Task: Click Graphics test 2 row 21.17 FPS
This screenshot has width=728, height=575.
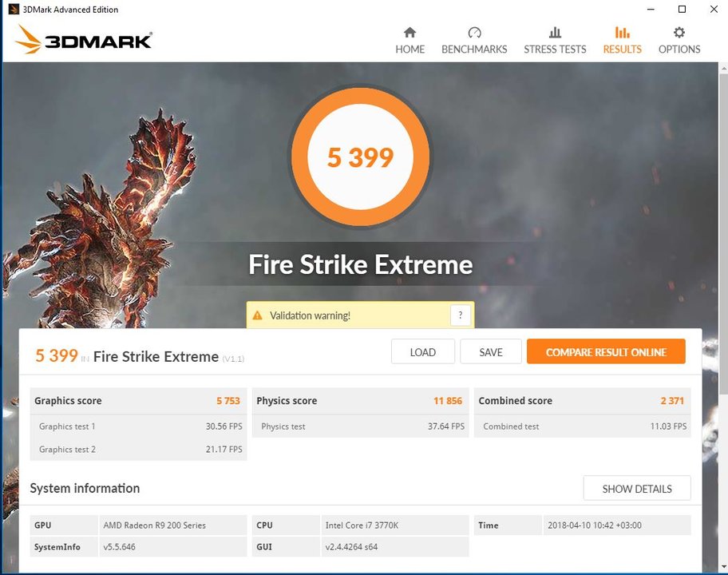Action: click(138, 449)
